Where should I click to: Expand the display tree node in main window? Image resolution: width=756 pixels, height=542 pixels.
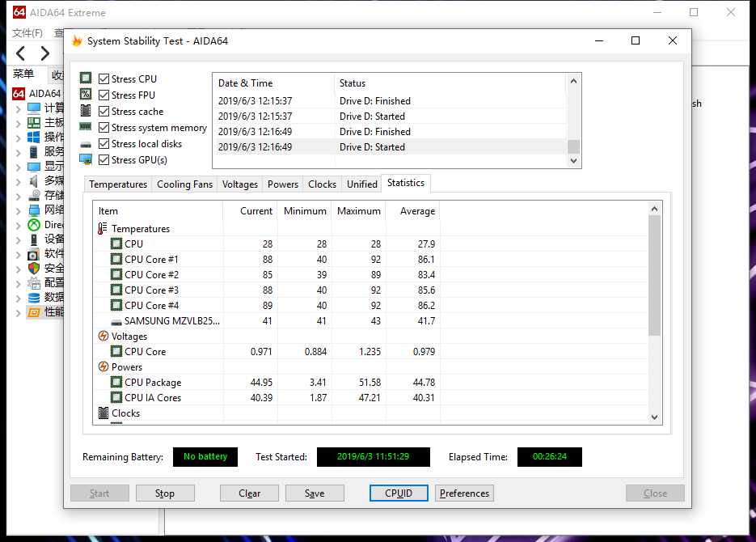(x=19, y=167)
